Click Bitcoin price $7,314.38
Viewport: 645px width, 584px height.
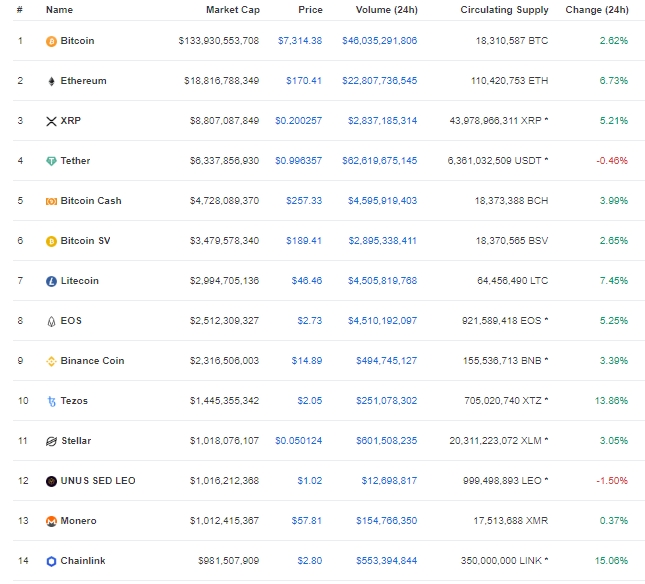(x=300, y=41)
